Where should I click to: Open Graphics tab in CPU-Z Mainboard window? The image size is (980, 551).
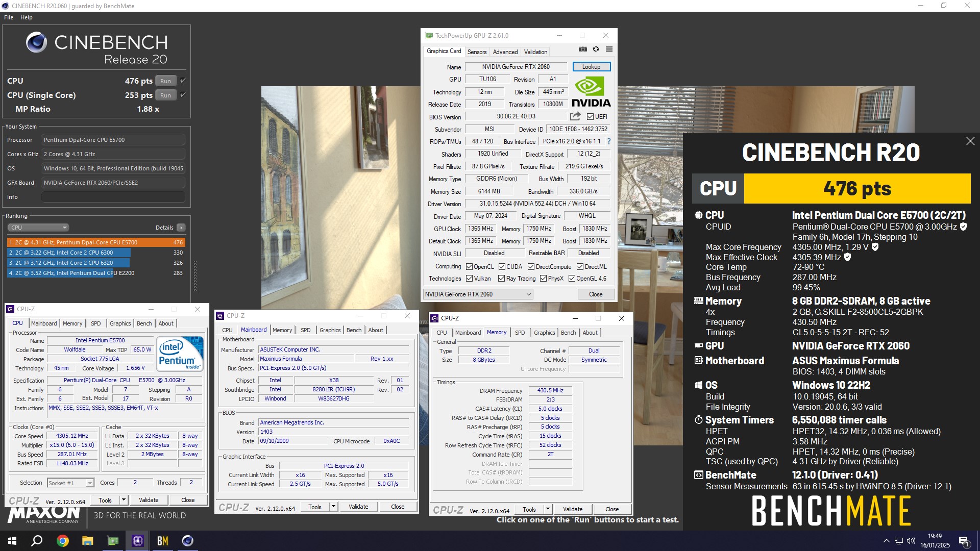(x=330, y=330)
